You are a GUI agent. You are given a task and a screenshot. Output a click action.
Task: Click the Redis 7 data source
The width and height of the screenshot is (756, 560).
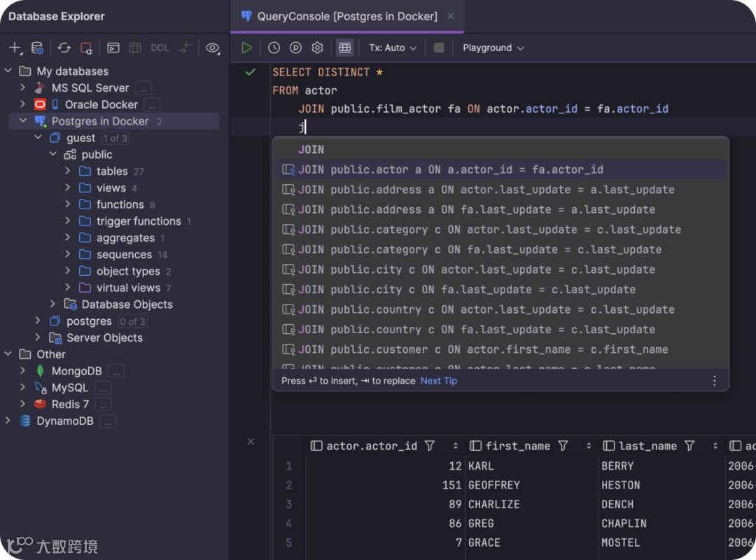coord(70,404)
